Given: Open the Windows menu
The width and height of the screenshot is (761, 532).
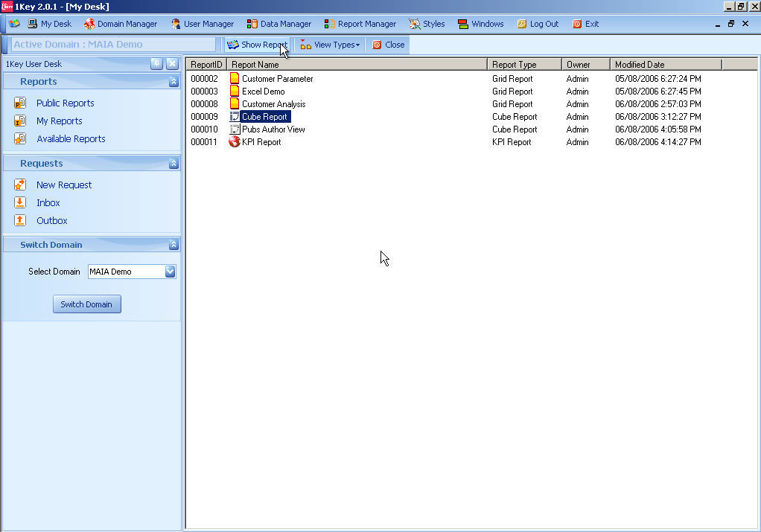Looking at the screenshot, I should click(x=481, y=24).
